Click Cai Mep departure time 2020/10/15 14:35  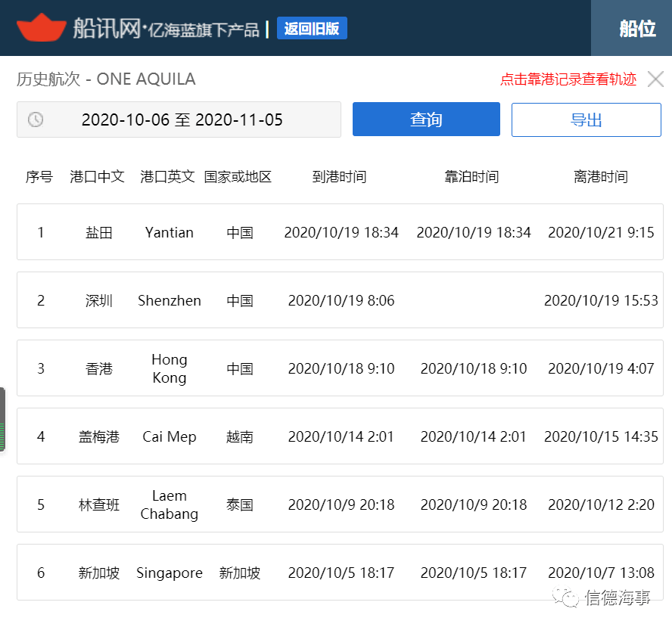pos(601,437)
